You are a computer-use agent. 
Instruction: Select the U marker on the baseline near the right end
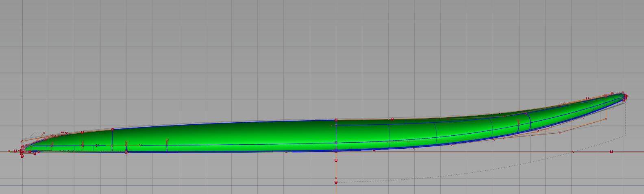[x=611, y=152]
